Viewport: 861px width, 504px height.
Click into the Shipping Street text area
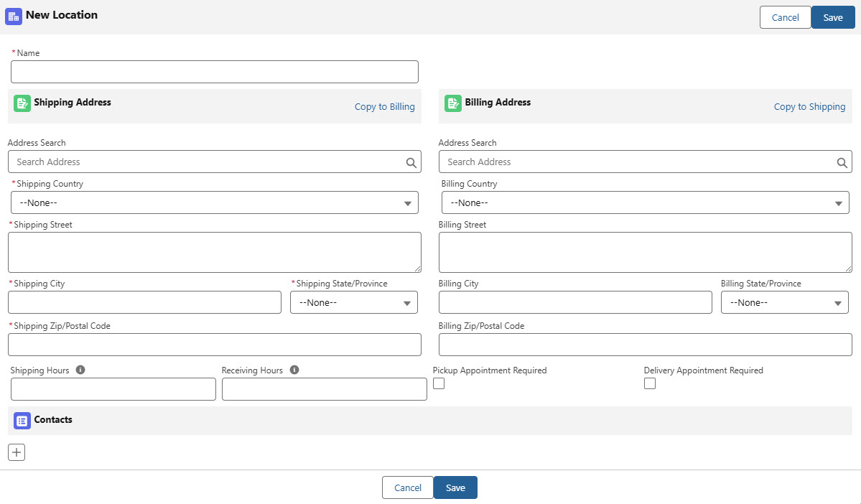[x=215, y=252]
